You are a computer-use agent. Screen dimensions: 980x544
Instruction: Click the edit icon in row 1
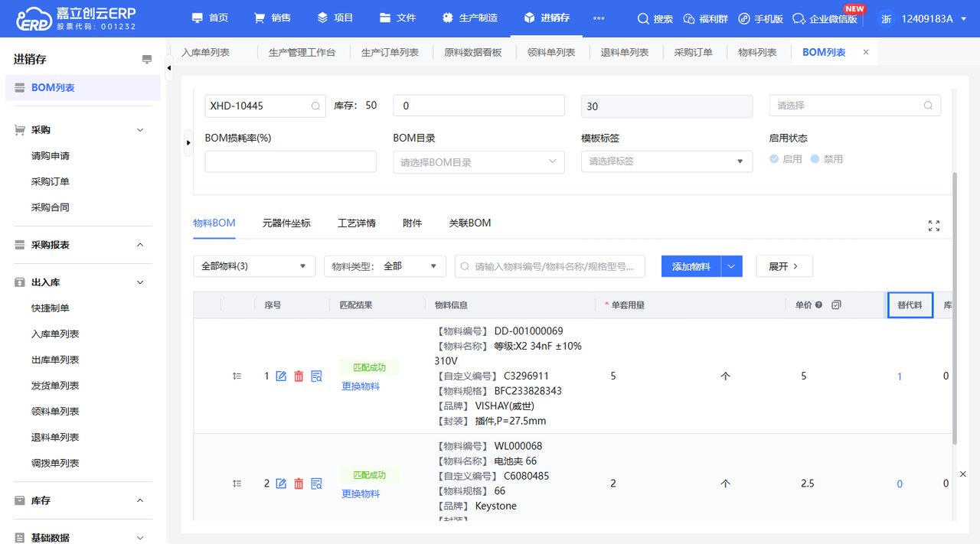(x=281, y=376)
